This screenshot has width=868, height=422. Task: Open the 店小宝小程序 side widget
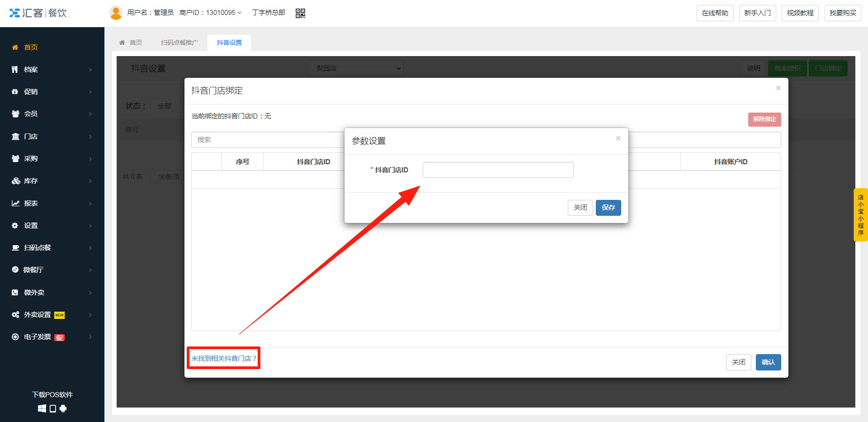pyautogui.click(x=860, y=215)
